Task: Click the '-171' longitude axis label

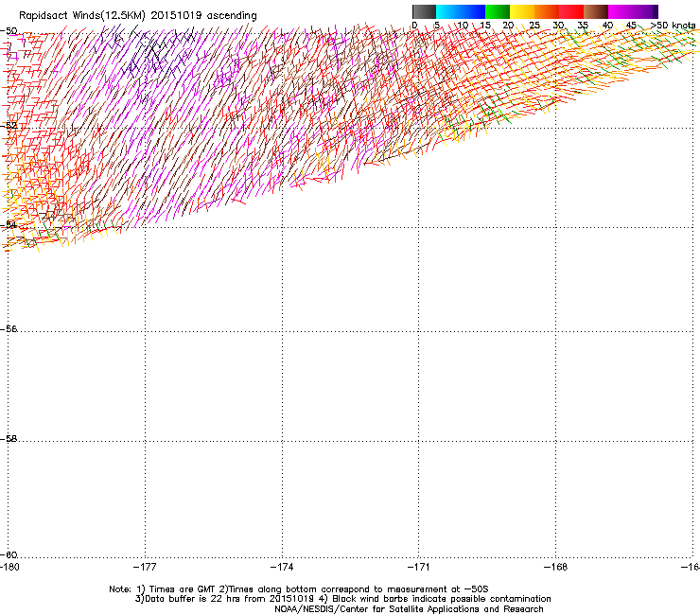Action: click(x=418, y=567)
